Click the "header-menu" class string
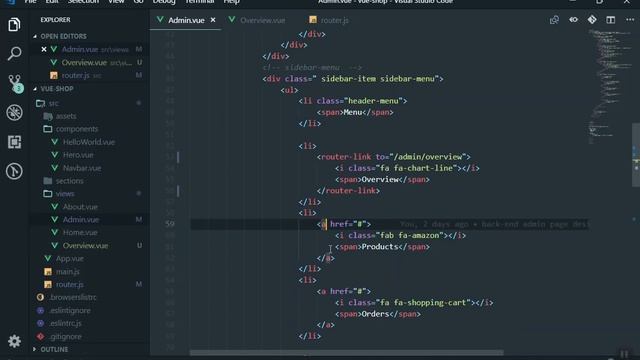This screenshot has height=360, width=640. [x=373, y=101]
